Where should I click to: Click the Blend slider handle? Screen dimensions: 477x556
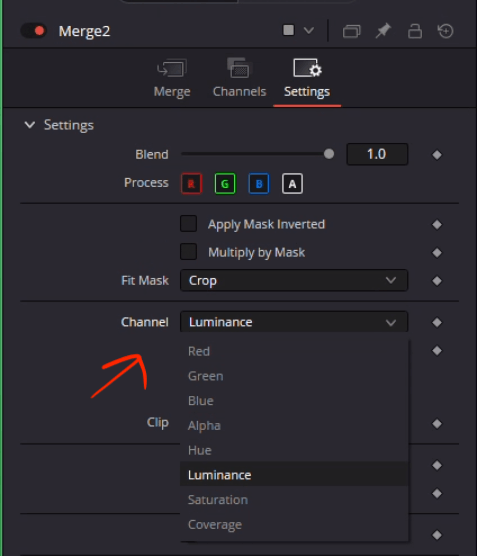pos(329,154)
